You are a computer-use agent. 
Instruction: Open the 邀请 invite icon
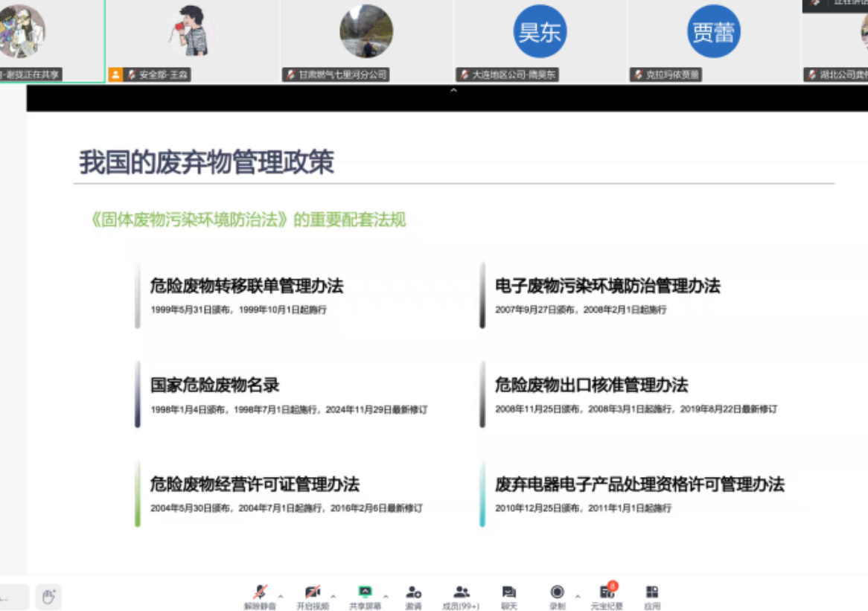pos(413,592)
